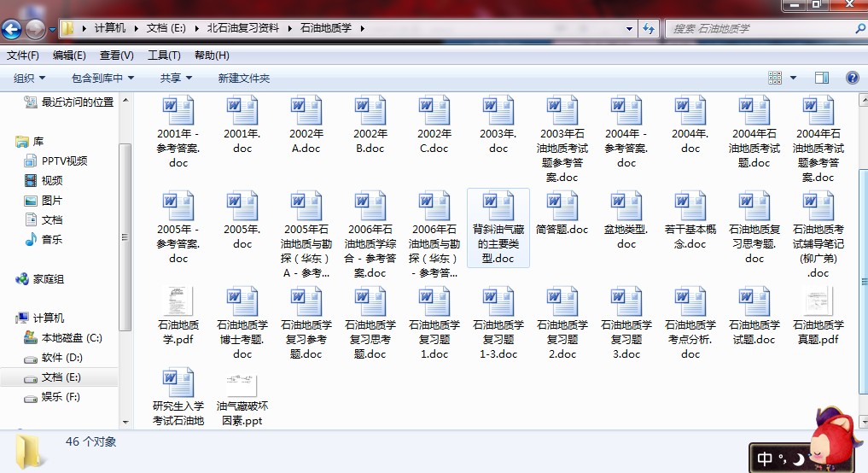Screen dimensions: 868x473
Task: Toggle the preview pane icon
Action: [x=822, y=78]
